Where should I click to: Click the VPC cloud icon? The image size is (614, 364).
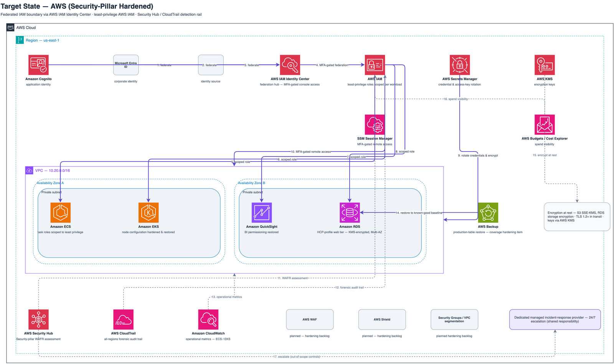[29, 170]
